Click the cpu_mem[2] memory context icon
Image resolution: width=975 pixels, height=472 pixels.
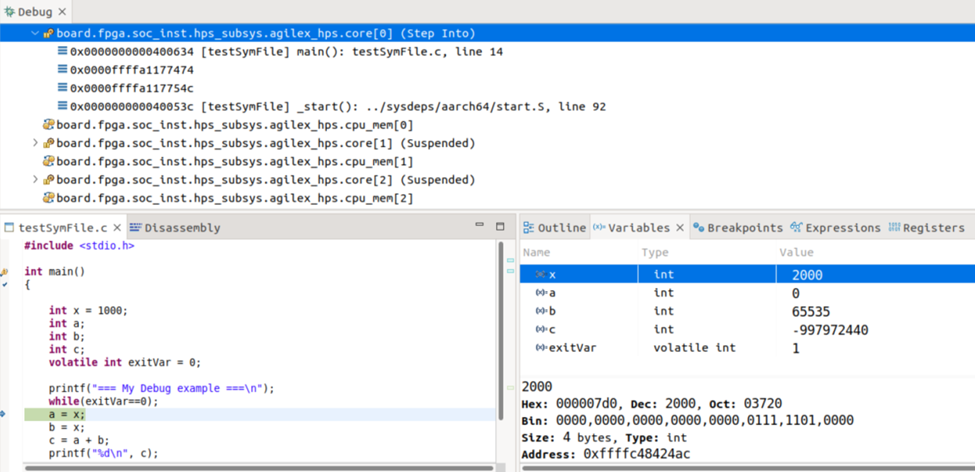click(47, 198)
